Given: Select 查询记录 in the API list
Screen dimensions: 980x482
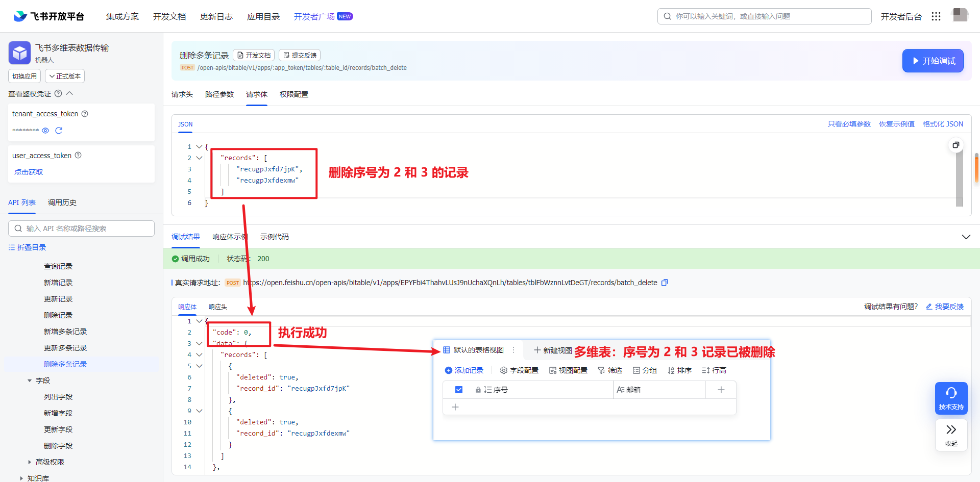Looking at the screenshot, I should tap(58, 266).
